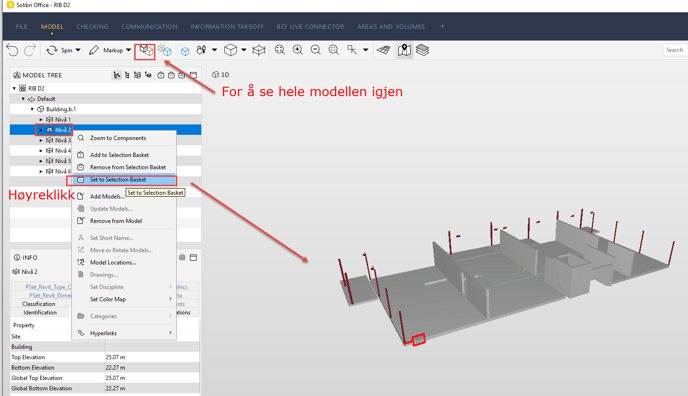Open the Spin tool dropdown arrow
This screenshot has height=396, width=688.
click(x=78, y=50)
